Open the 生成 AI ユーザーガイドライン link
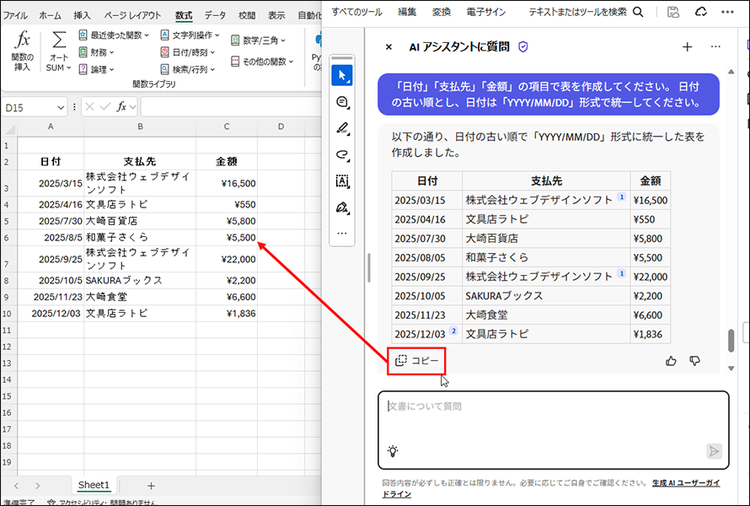Image resolution: width=750 pixels, height=506 pixels. [x=686, y=482]
